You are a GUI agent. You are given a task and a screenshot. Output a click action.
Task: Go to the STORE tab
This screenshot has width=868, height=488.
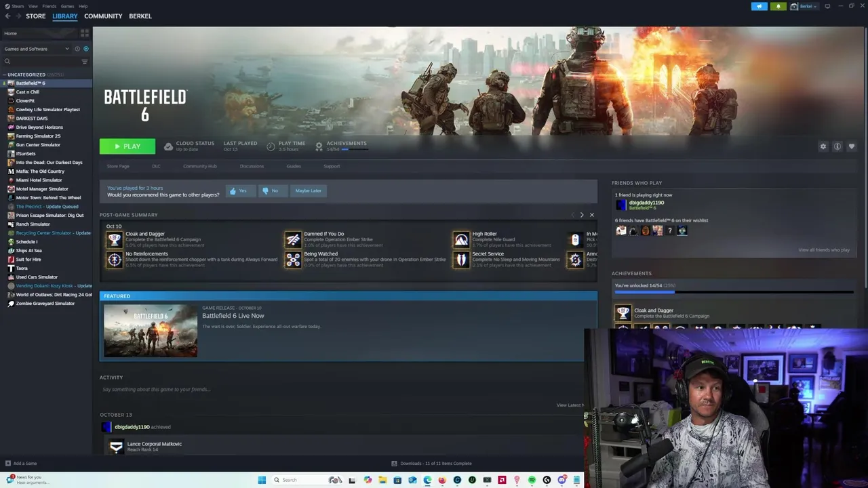[x=35, y=16]
